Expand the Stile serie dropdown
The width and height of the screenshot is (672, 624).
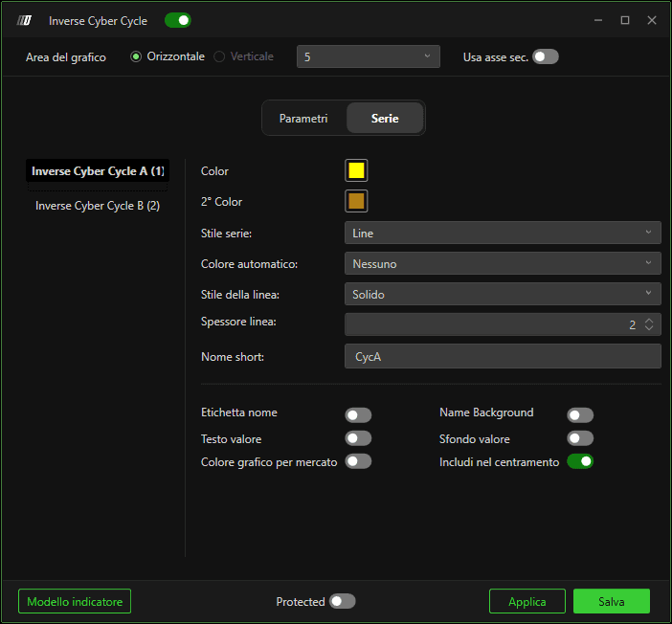click(503, 233)
